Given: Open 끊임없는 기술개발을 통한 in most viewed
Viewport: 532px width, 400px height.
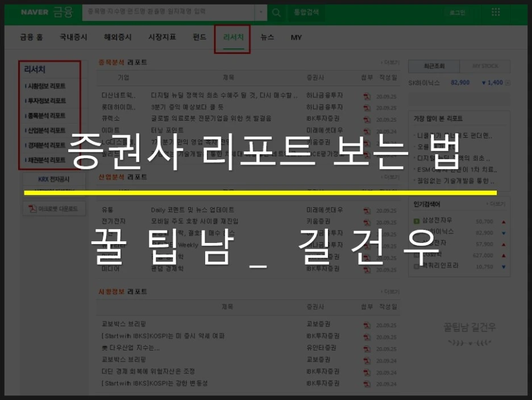Looking at the screenshot, I should [455, 181].
